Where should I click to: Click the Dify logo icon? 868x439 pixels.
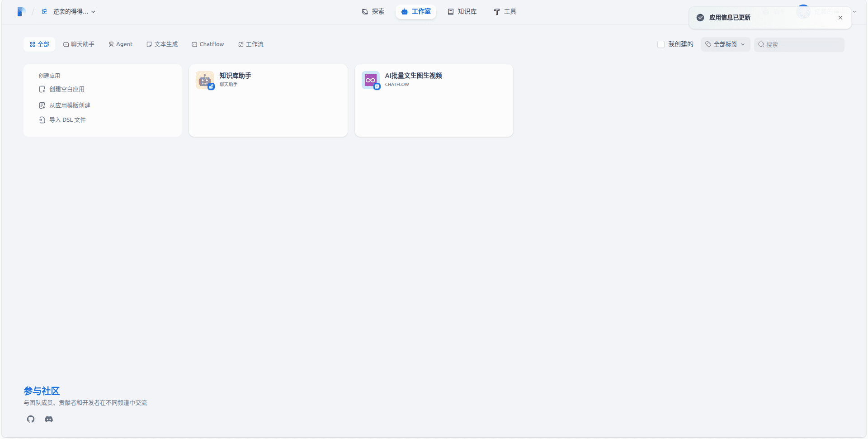click(21, 12)
